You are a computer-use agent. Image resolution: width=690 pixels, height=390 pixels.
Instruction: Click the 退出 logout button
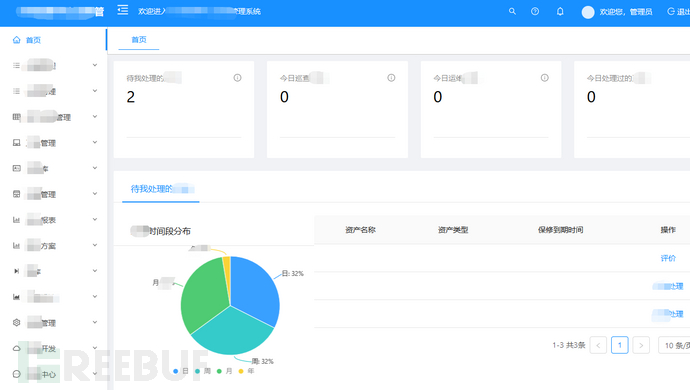(679, 11)
